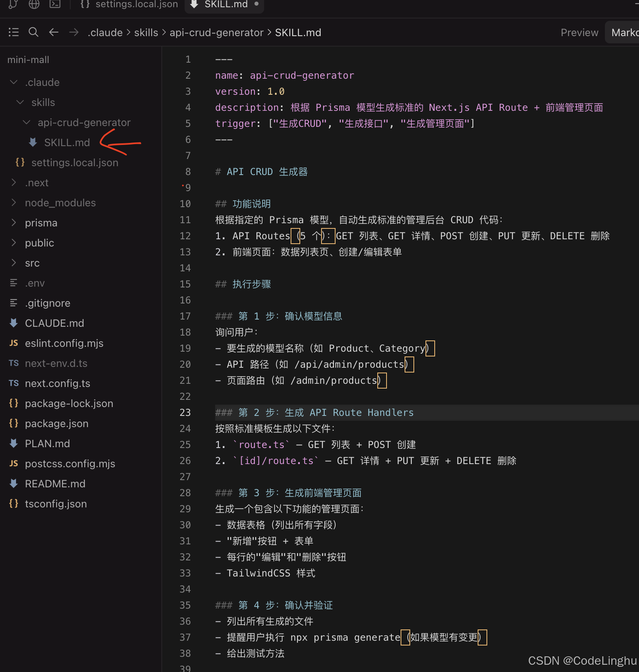Image resolution: width=639 pixels, height=672 pixels.
Task: Go back with left arrow
Action: [x=54, y=32]
